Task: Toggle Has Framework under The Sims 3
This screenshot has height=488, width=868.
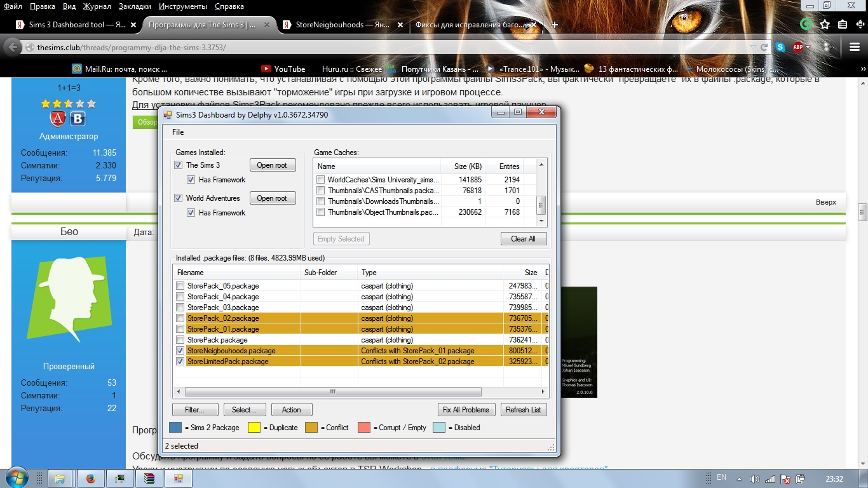Action: [x=191, y=180]
